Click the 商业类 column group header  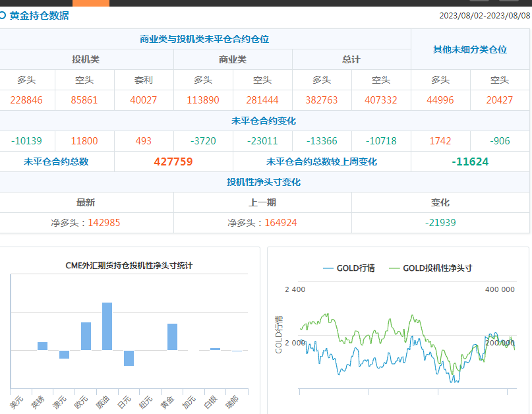click(x=233, y=59)
